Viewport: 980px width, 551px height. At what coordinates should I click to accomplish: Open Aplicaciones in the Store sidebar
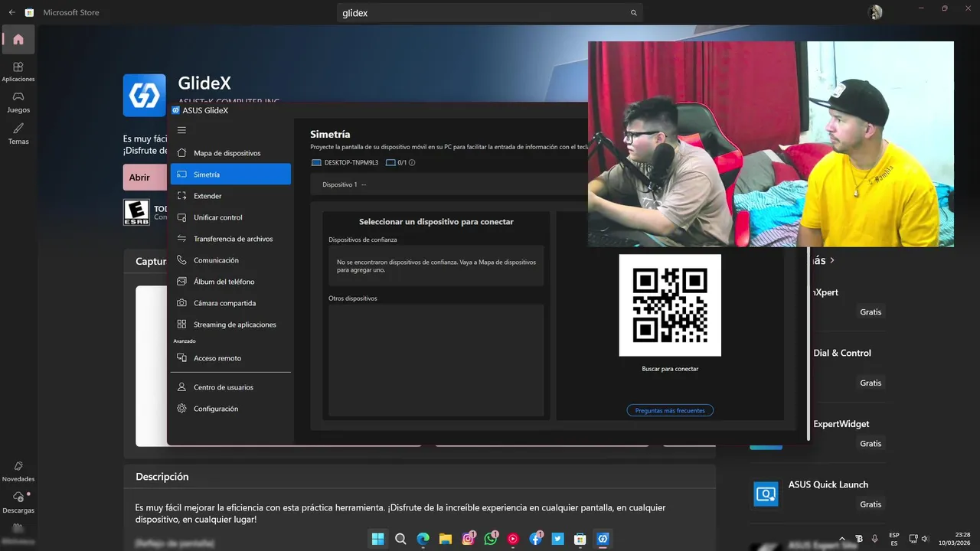point(18,72)
